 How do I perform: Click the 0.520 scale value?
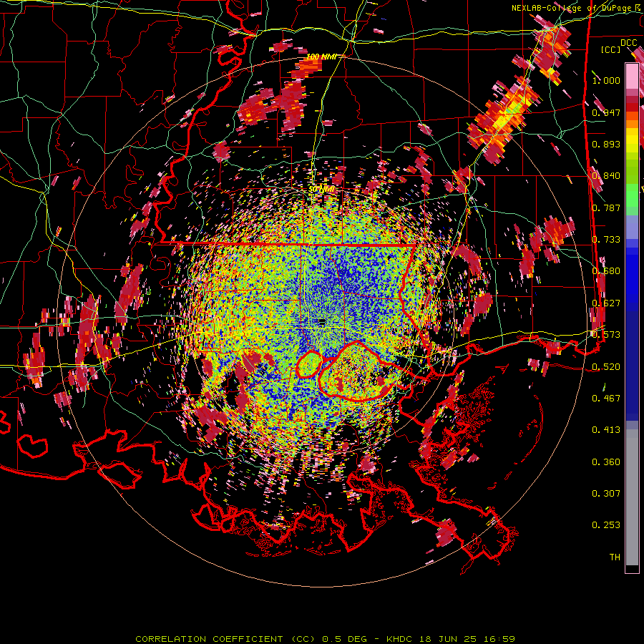point(606,367)
